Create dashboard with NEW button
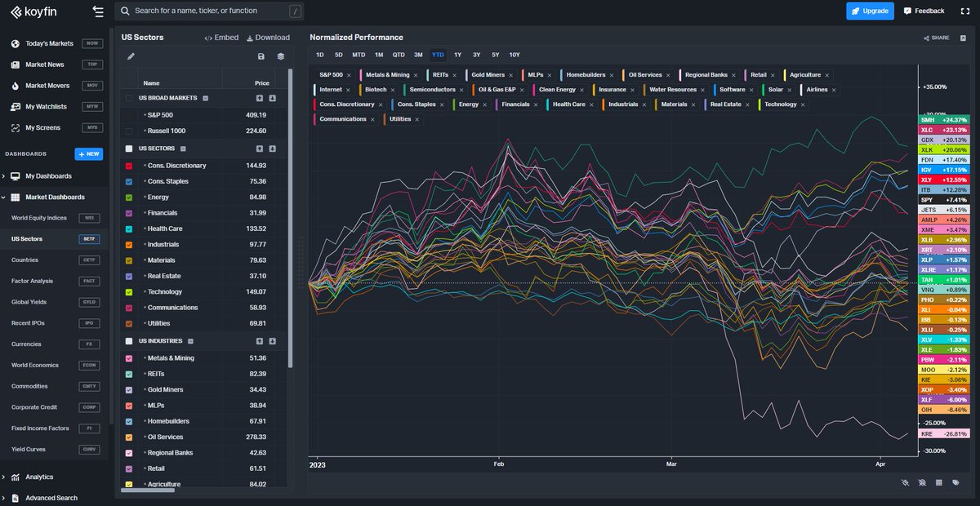The height and width of the screenshot is (506, 980). click(88, 153)
